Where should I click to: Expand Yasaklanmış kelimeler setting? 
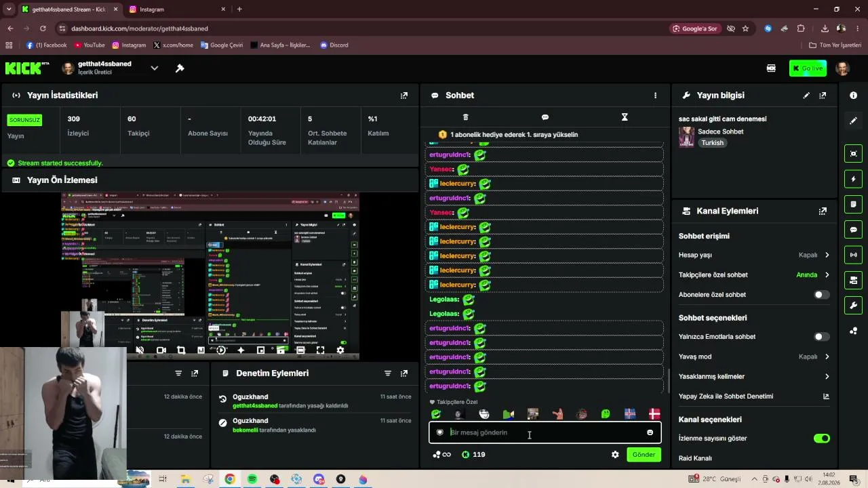click(x=754, y=377)
